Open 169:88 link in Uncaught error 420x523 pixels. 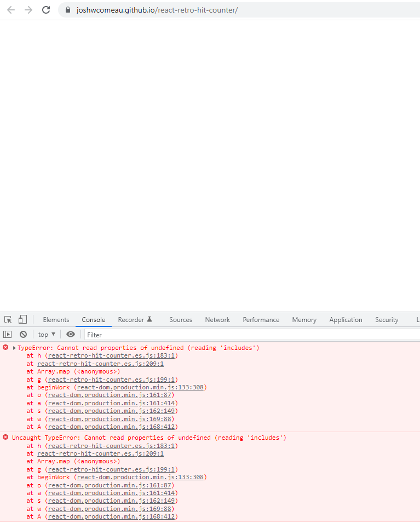tap(110, 509)
